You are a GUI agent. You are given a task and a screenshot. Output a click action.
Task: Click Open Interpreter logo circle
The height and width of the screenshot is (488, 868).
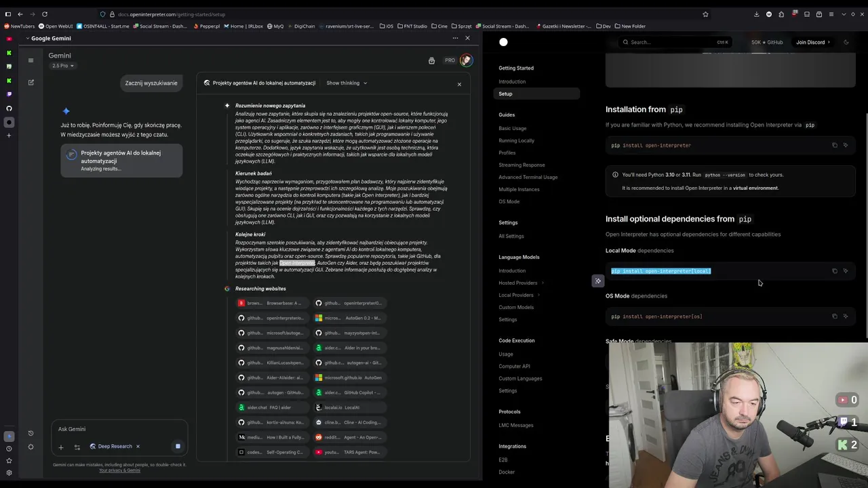pos(503,42)
